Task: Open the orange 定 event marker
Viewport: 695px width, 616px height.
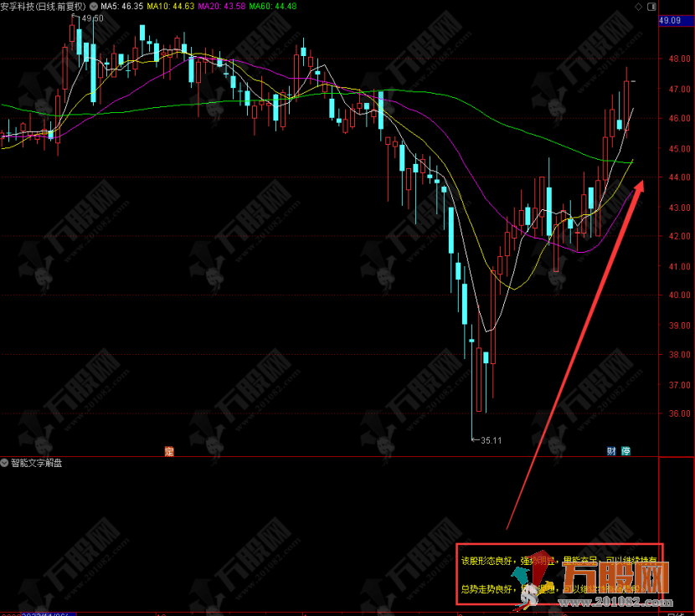Action: tap(169, 451)
